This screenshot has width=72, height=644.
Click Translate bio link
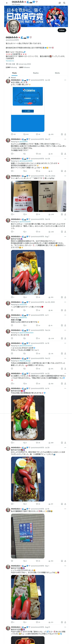coord(10,61)
